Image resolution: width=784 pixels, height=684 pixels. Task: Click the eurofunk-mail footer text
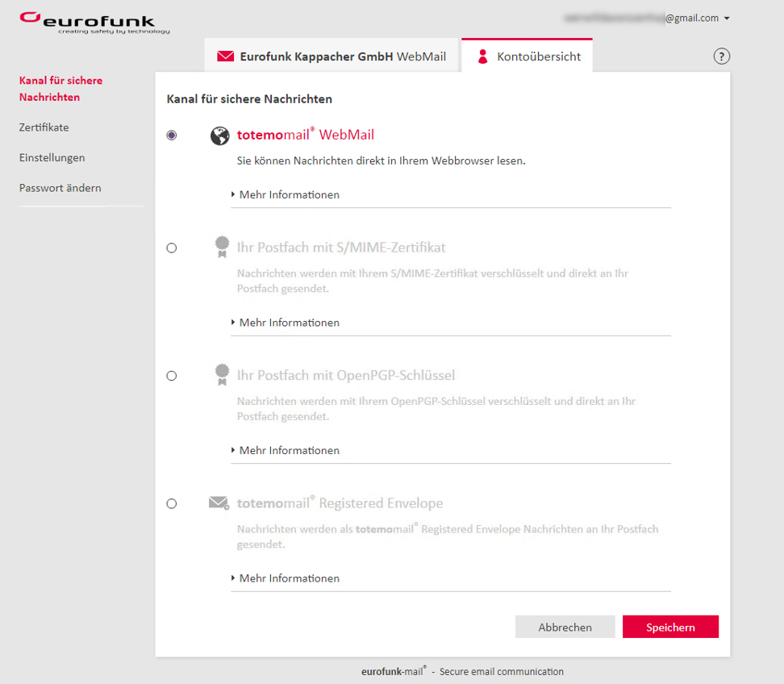coord(462,672)
